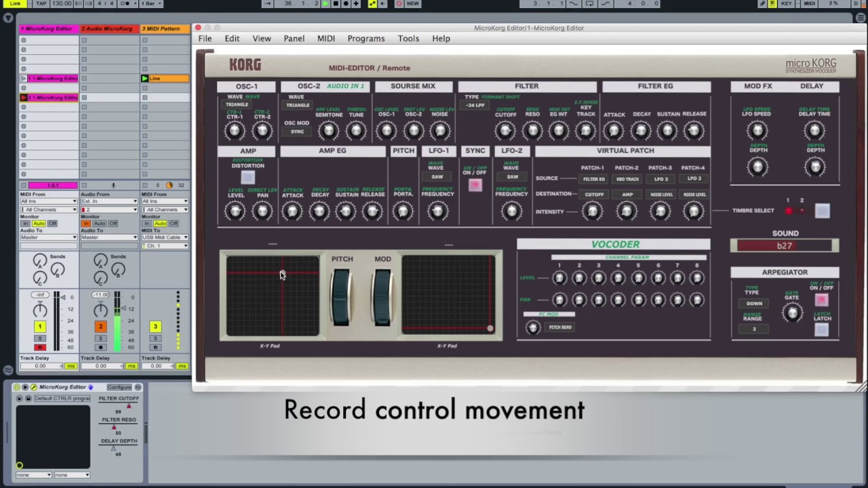Image resolution: width=868 pixels, height=488 pixels.
Task: Open track 1 Audio To Master dropdown
Action: click(x=48, y=237)
